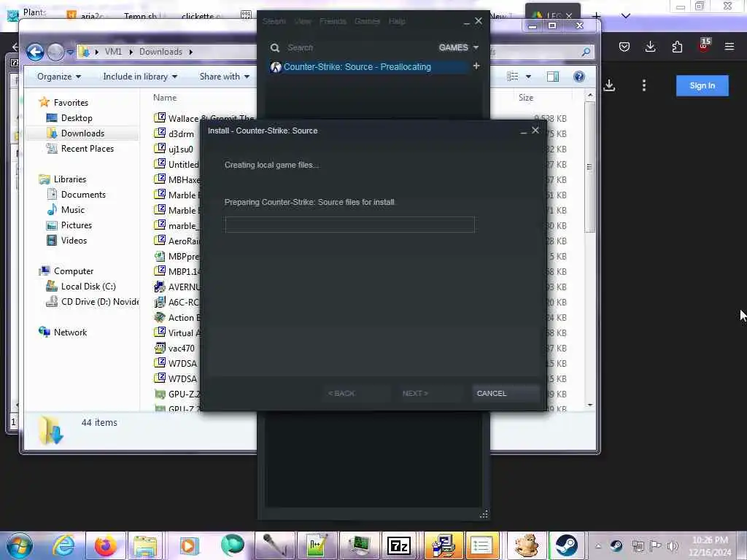The width and height of the screenshot is (747, 560).
Task: Open Firefox extensions puzzle icon
Action: (676, 46)
